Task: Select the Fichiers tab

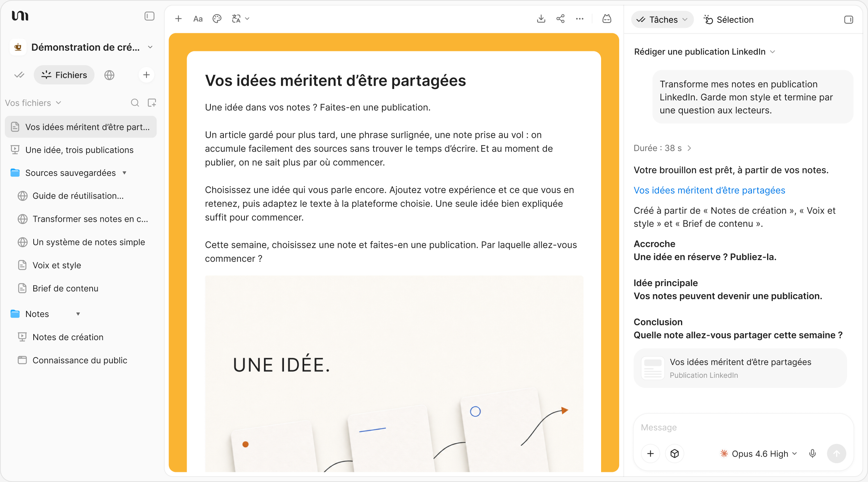Action: tap(64, 75)
